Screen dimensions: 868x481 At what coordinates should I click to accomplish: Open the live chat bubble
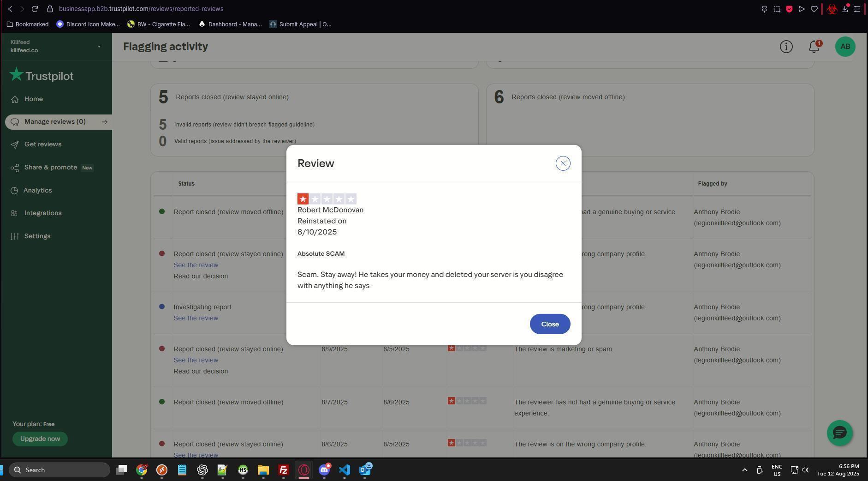click(x=840, y=433)
